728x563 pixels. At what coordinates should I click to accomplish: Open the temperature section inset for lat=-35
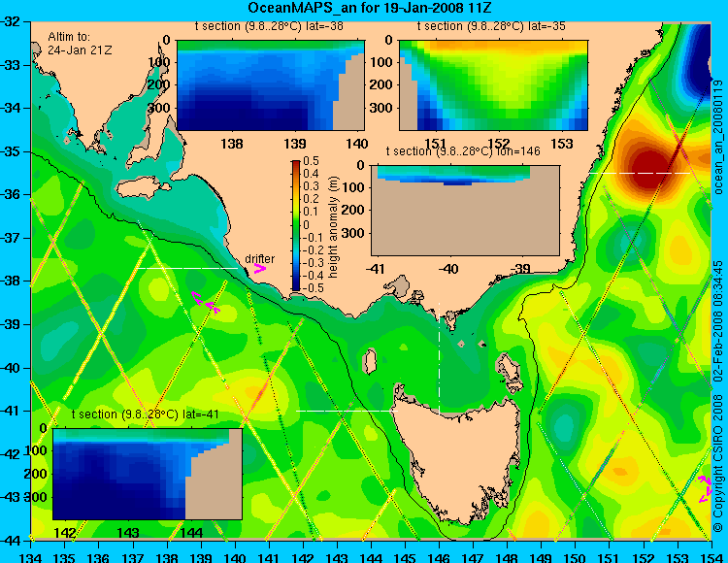tap(493, 85)
